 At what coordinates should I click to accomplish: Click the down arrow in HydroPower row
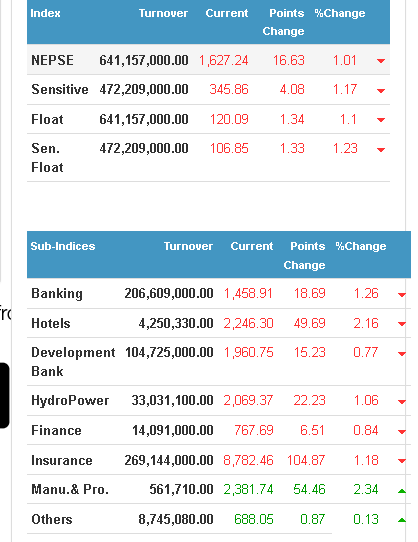[x=401, y=402]
